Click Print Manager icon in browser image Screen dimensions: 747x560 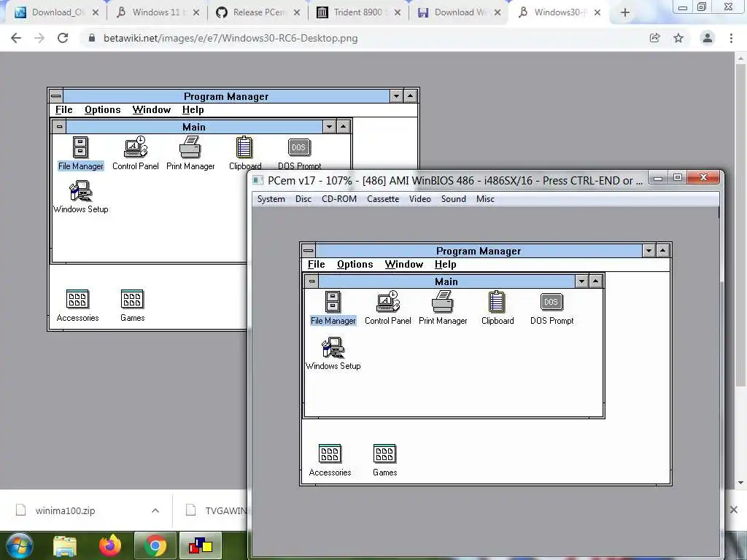coord(190,153)
